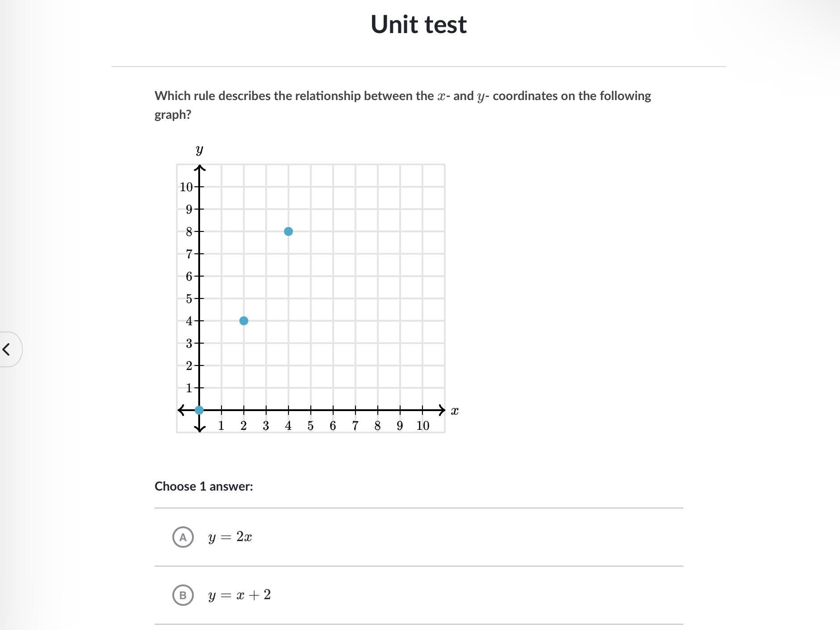Click the y = x + 2 answer text
The image size is (840, 630).
[239, 595]
